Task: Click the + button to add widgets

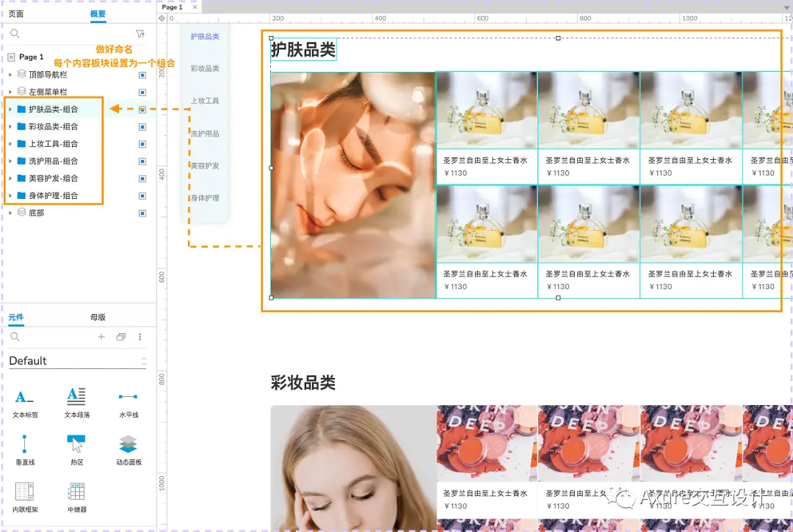Action: click(101, 337)
